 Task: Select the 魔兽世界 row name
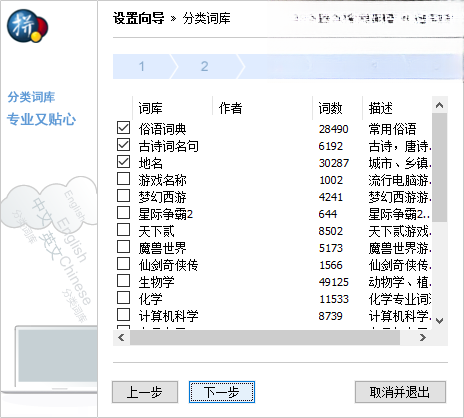point(162,248)
